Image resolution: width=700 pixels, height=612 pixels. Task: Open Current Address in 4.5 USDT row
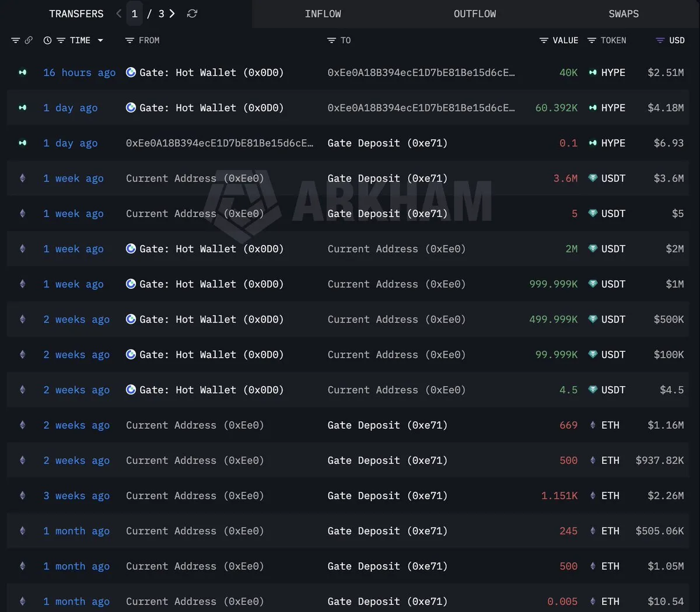click(397, 390)
